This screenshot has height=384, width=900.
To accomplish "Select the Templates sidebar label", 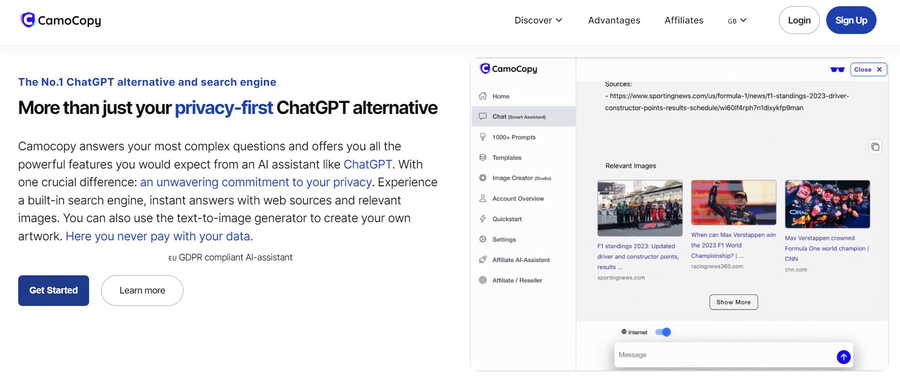I will point(507,157).
